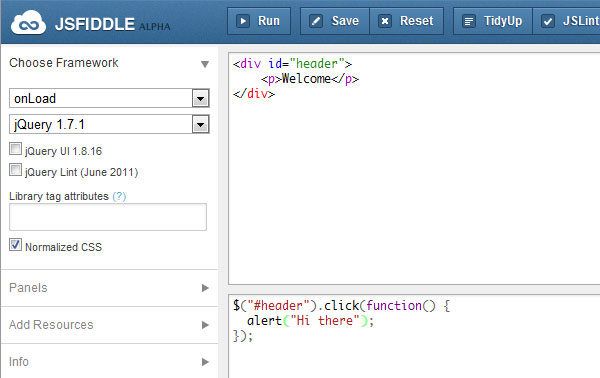The height and width of the screenshot is (378, 600).
Task: Uncheck the Normalized CSS checkbox
Action: (x=15, y=245)
